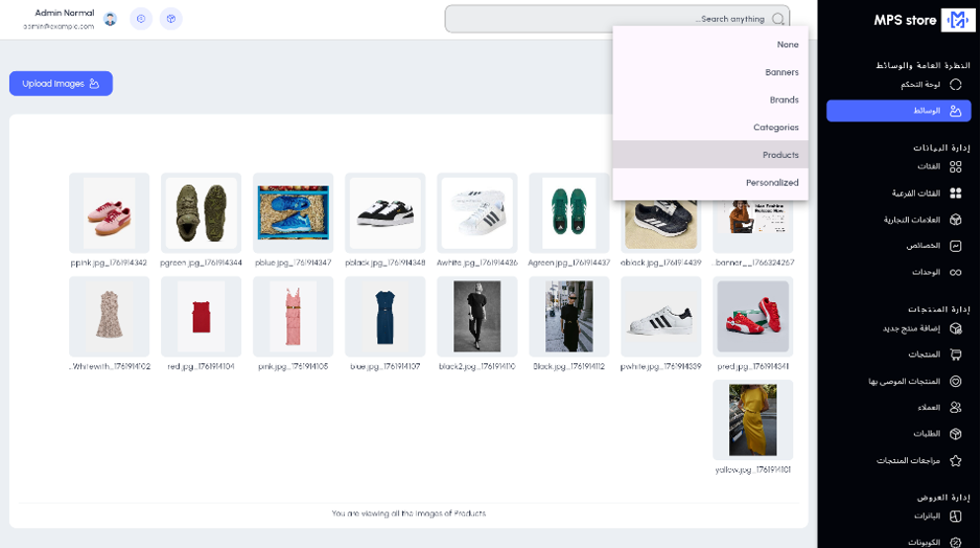980x548 pixels.
Task: Click the Upload Images button
Action: (x=61, y=84)
